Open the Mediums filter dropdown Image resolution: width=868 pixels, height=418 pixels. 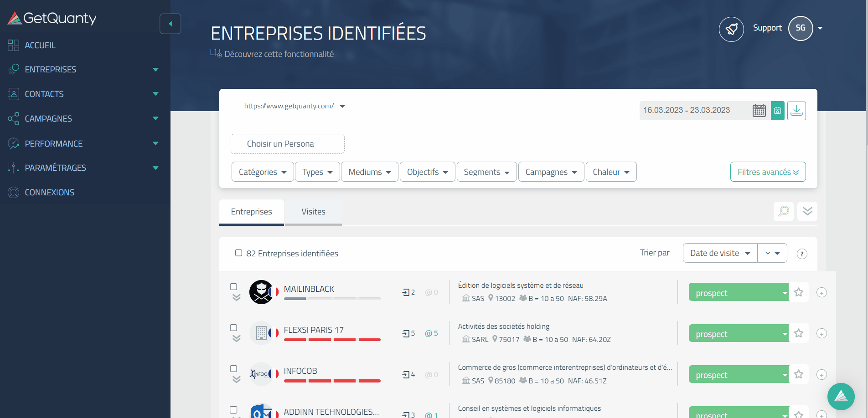click(x=370, y=172)
